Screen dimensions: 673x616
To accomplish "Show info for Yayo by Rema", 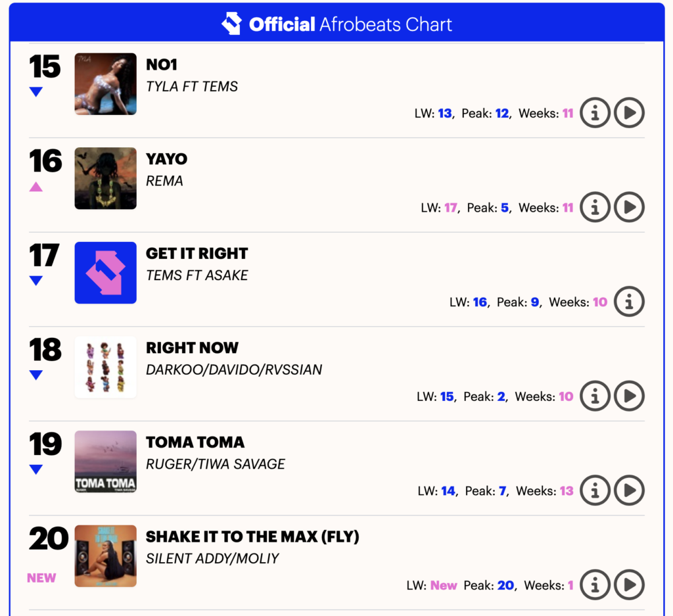I will point(595,207).
